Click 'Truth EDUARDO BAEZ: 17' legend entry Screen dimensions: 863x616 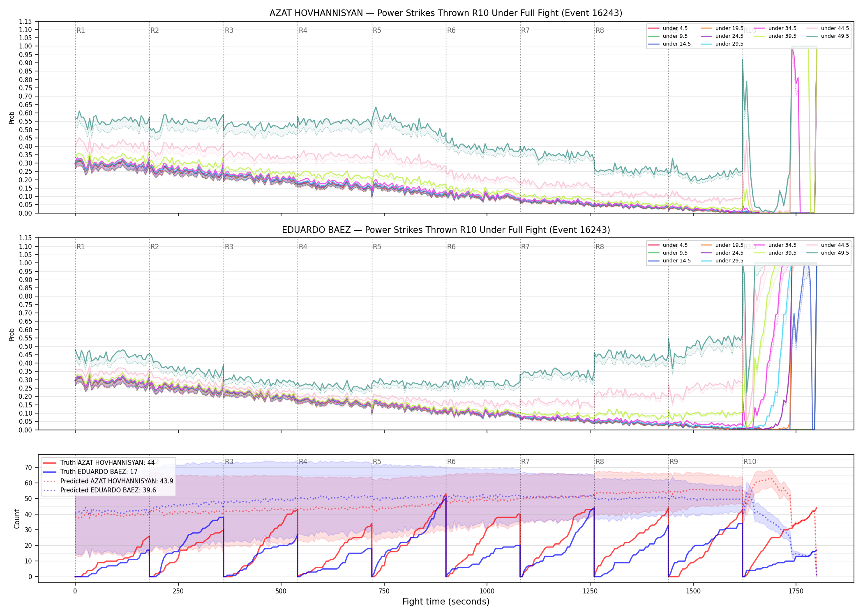click(90, 472)
